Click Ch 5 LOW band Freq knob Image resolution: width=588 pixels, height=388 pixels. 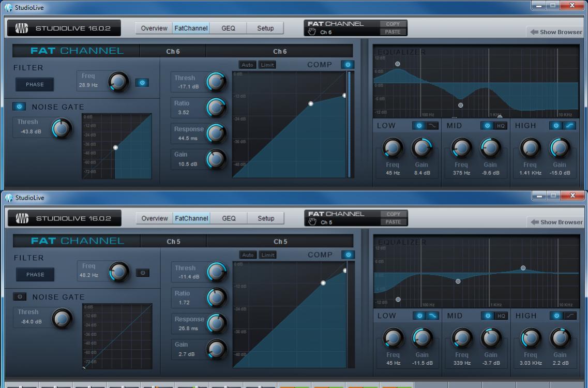pos(393,338)
